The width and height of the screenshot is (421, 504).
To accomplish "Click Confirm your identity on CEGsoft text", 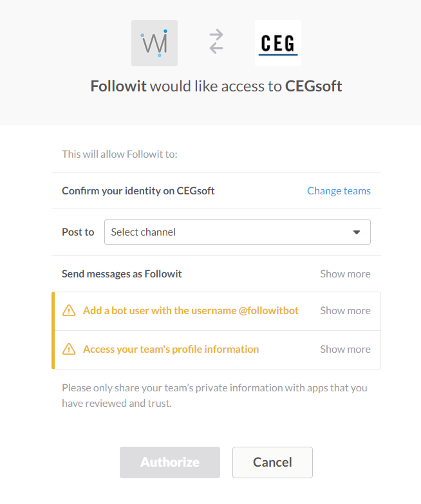I will coord(138,191).
